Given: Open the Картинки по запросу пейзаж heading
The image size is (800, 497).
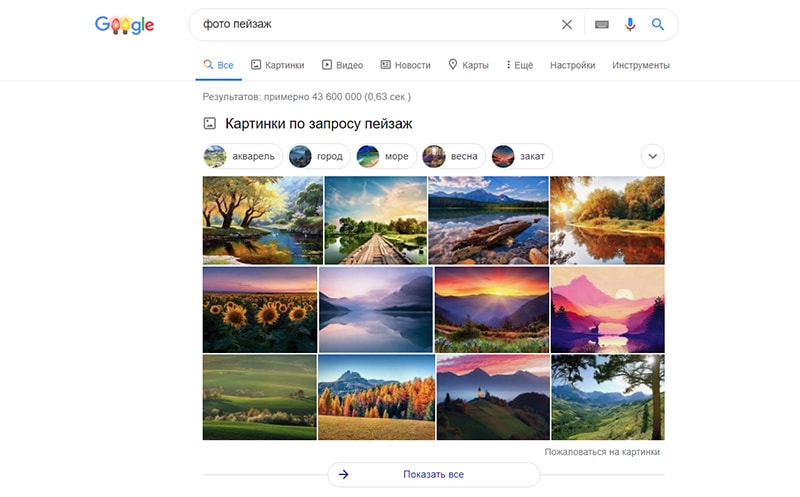Looking at the screenshot, I should click(x=318, y=124).
